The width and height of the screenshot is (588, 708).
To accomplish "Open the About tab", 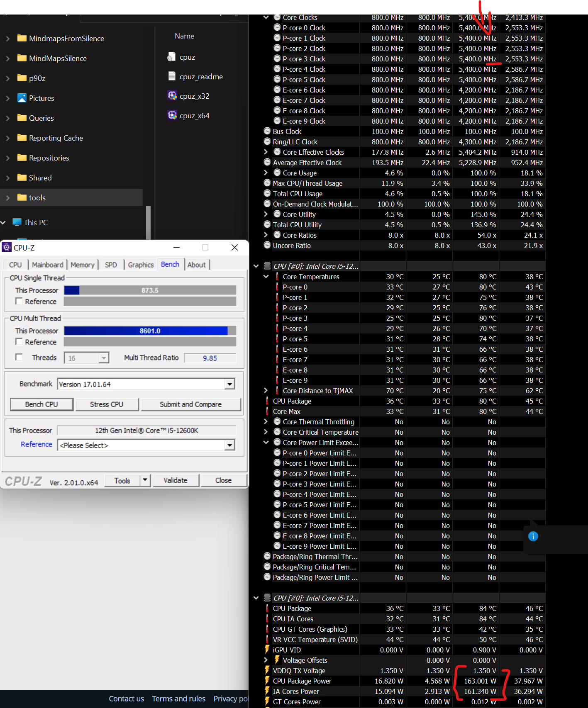I will pos(197,265).
